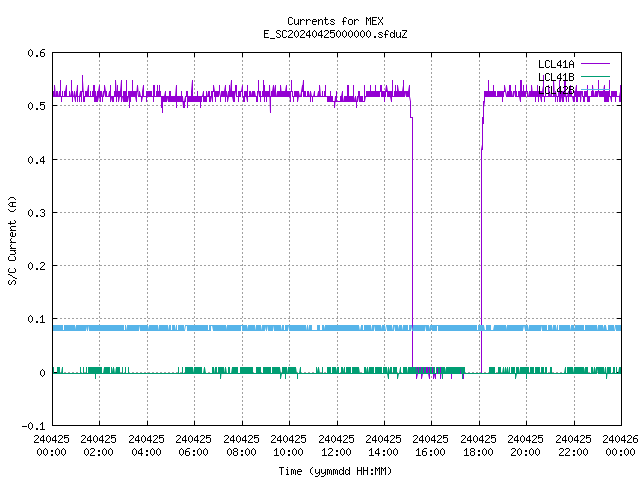The width and height of the screenshot is (640, 480).
Task: Click the 240425 14:00 x-axis tick label
Action: pyautogui.click(x=384, y=445)
